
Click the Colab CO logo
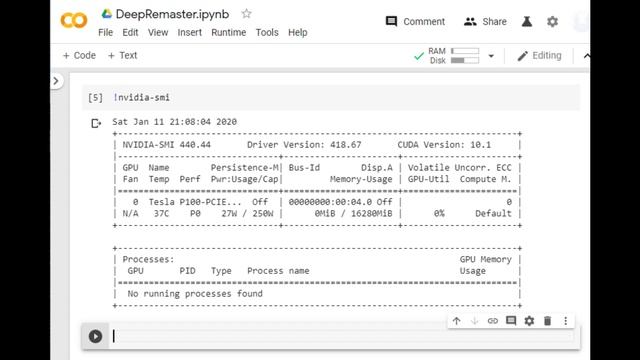[74, 20]
